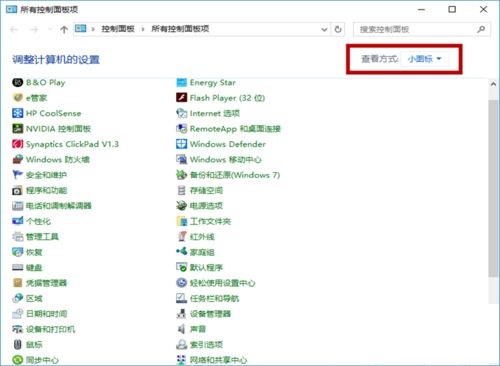Click 设备和打印机 link
Image resolution: width=500 pixels, height=366 pixels.
tap(50, 329)
